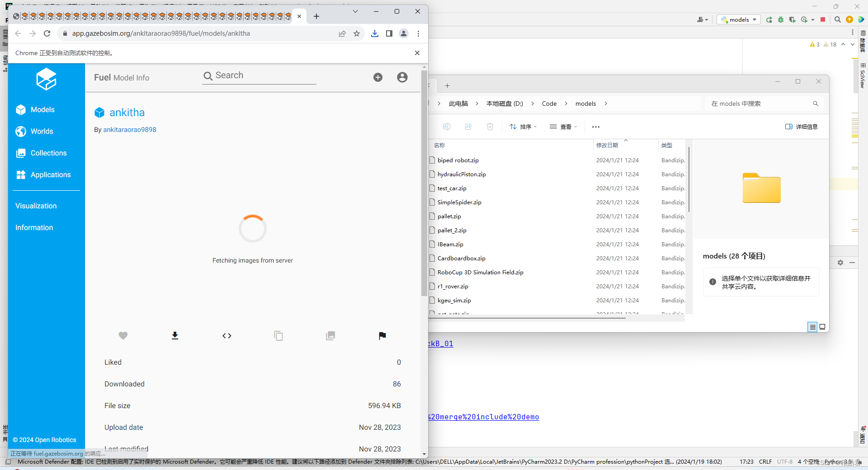The width and height of the screenshot is (868, 470).
Task: Select Code in Explorer breadcrumb
Action: click(x=549, y=103)
